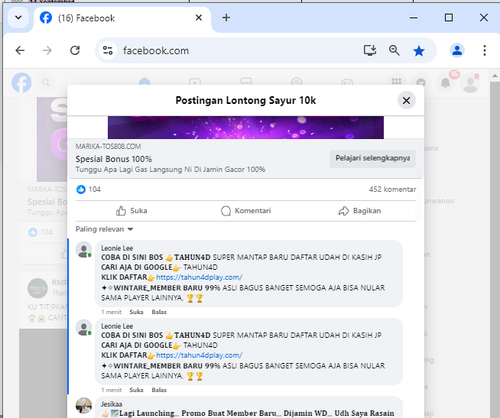The height and width of the screenshot is (418, 500).
Task: Open Facebook notifications bell
Action: (x=446, y=82)
